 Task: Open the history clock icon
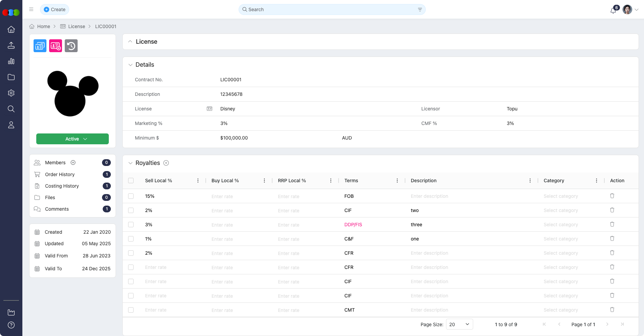[71, 46]
